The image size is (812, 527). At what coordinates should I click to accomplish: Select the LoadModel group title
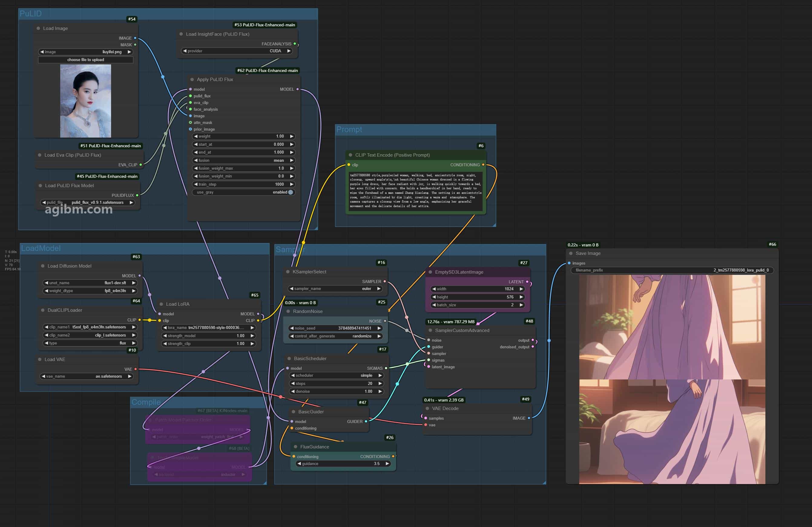pos(41,249)
